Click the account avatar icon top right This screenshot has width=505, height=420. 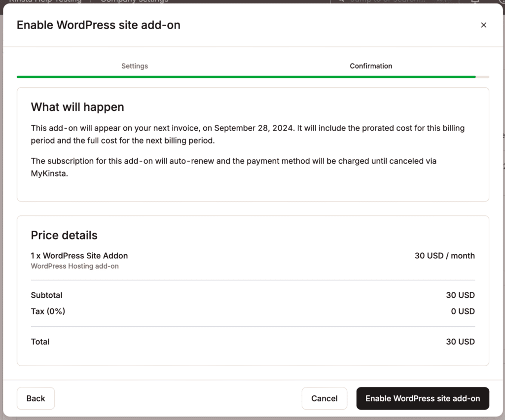501,2
